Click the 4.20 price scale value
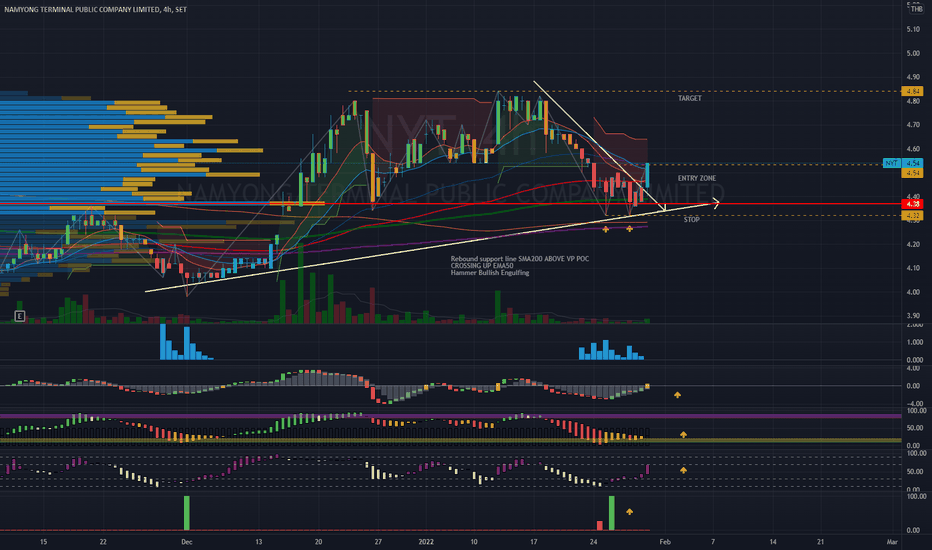 913,244
